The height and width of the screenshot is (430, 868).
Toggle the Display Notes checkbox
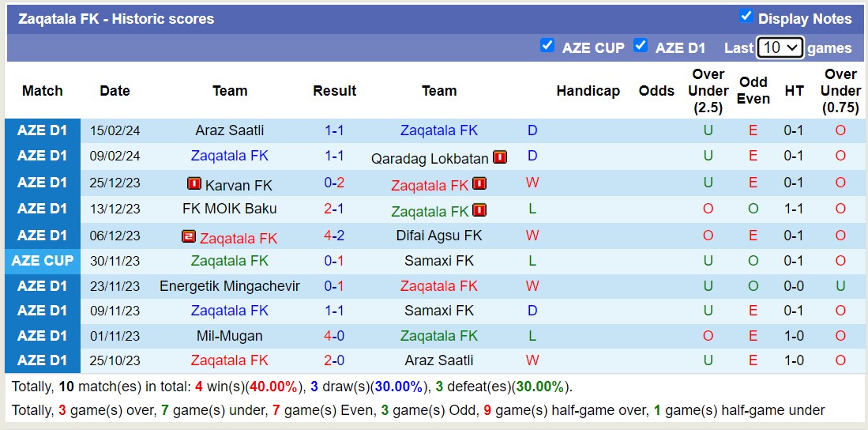tap(746, 17)
